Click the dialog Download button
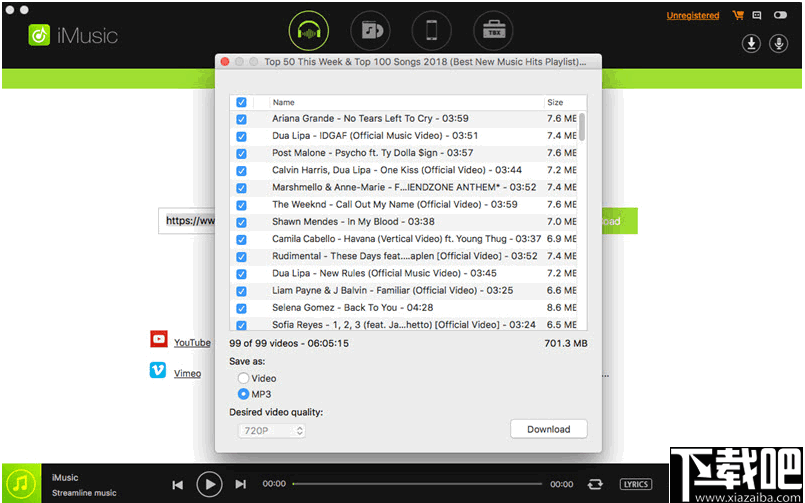805x503 pixels. click(x=549, y=429)
